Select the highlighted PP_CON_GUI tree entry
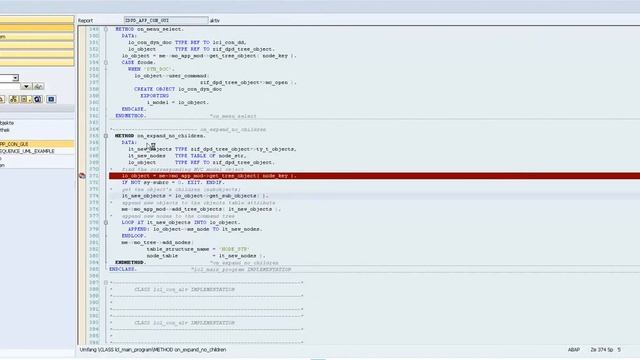 [x=37, y=144]
